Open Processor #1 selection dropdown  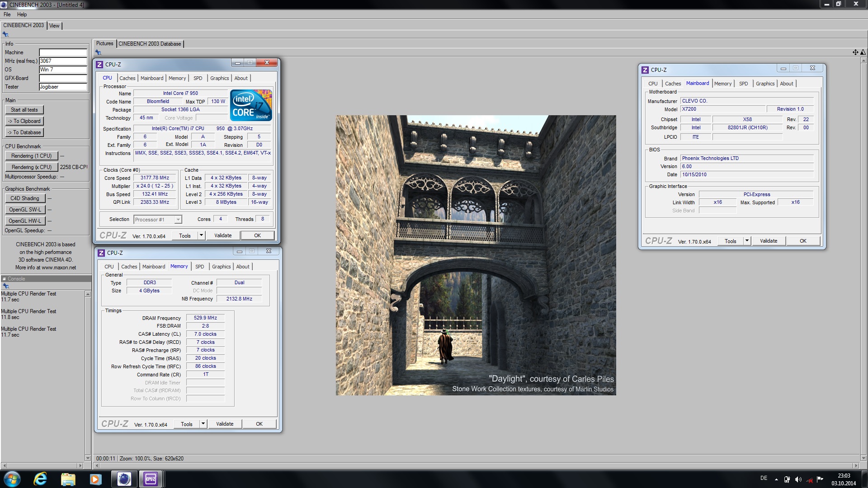pyautogui.click(x=157, y=220)
